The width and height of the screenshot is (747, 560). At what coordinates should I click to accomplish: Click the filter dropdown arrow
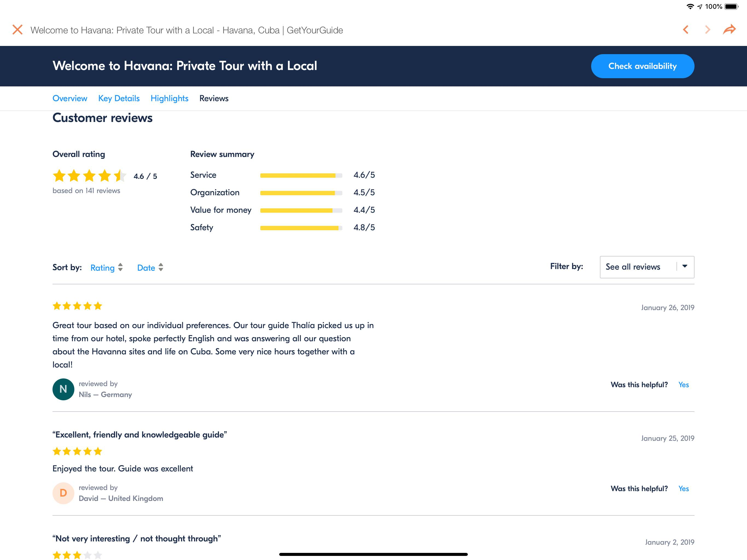click(x=685, y=266)
